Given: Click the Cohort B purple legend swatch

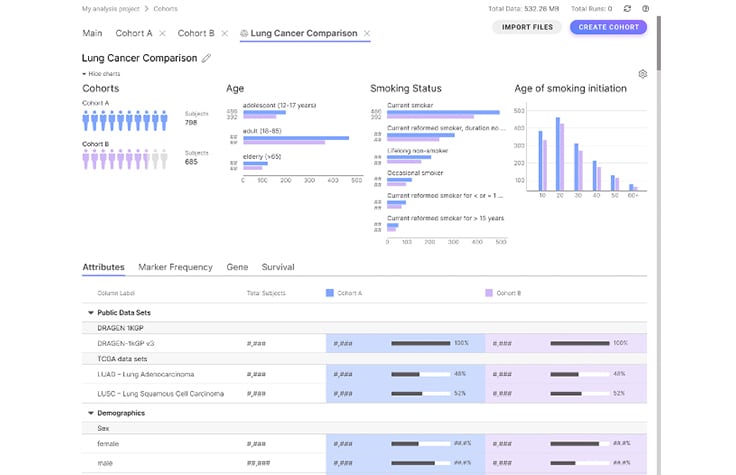Looking at the screenshot, I should click(489, 293).
